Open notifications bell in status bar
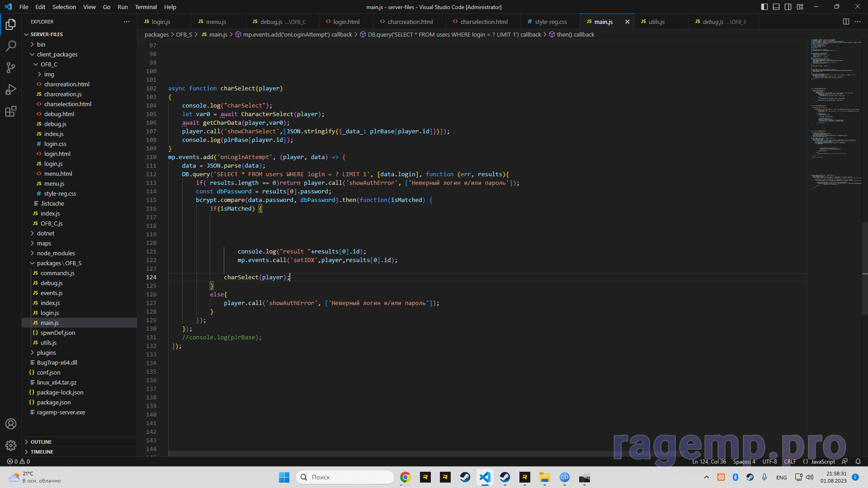Image resolution: width=868 pixels, height=488 pixels. pos(858,461)
